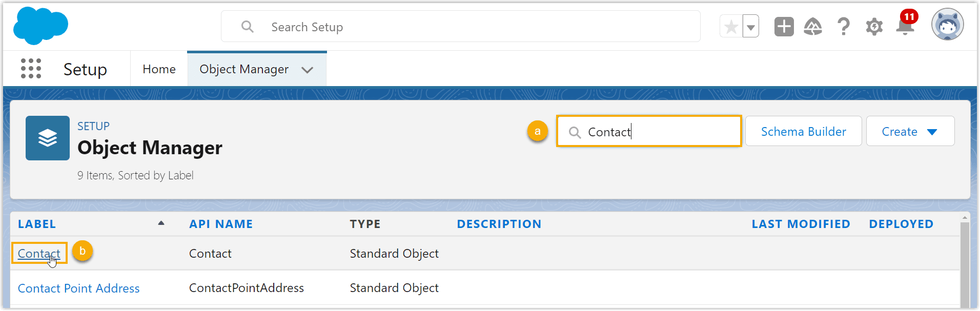Open the Guidance Center icon

[x=813, y=26]
